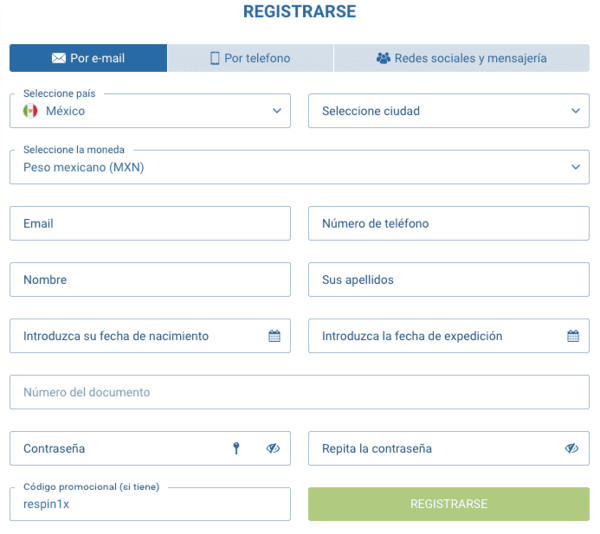This screenshot has width=600, height=534.
Task: Toggle password visibility in Contraseña field
Action: 273,449
